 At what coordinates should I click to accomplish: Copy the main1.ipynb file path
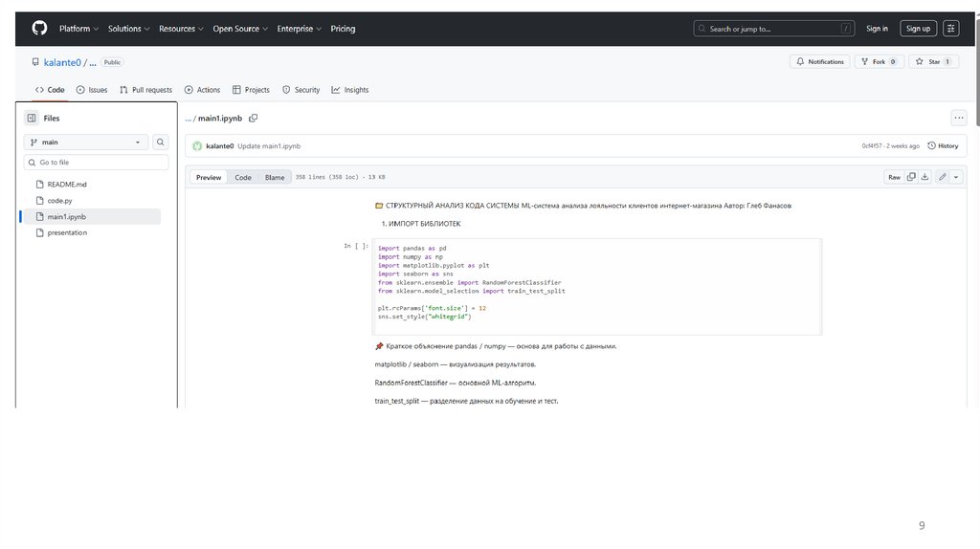254,119
